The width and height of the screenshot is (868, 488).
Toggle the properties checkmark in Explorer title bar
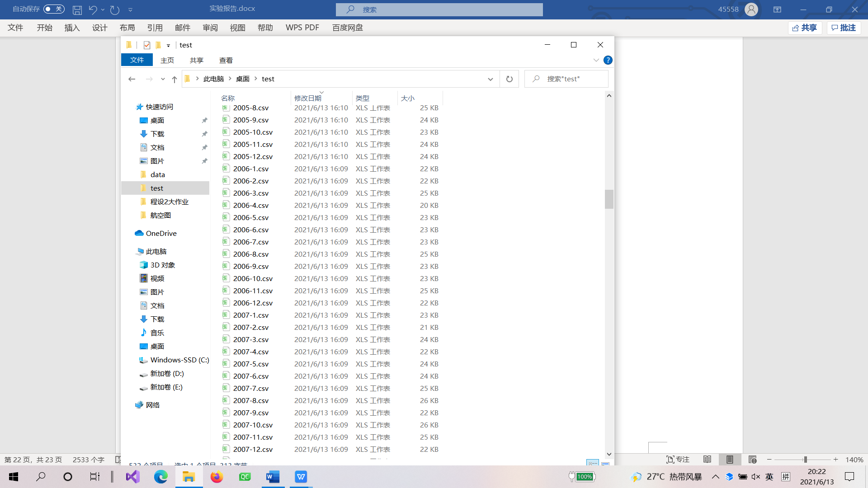(147, 45)
